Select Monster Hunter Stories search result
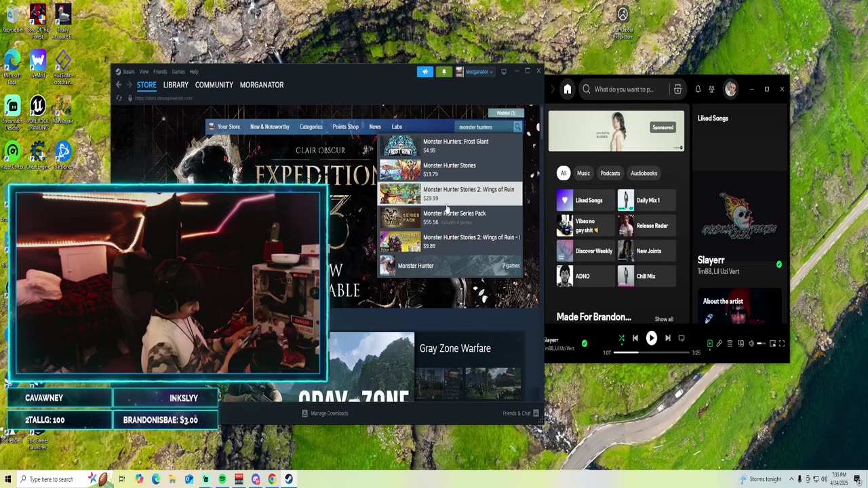868x488 pixels. 450,169
